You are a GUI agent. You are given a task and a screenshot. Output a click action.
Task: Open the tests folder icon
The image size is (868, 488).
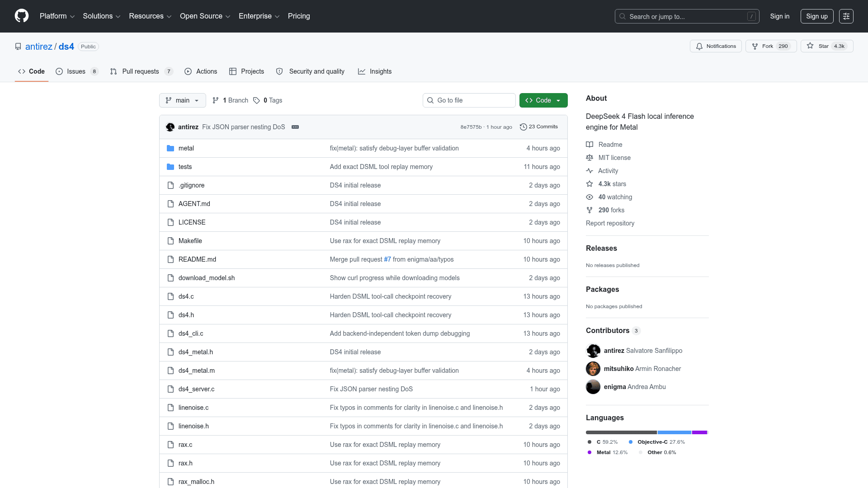pos(170,167)
